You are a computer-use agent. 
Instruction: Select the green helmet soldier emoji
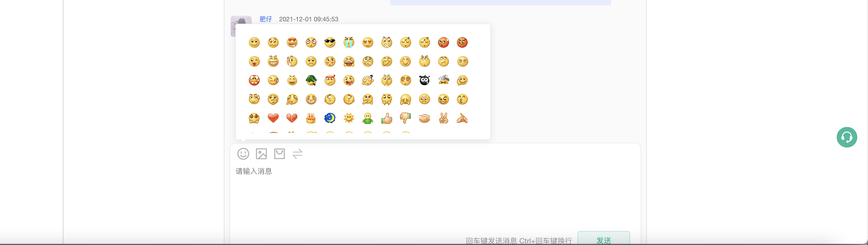[311, 80]
